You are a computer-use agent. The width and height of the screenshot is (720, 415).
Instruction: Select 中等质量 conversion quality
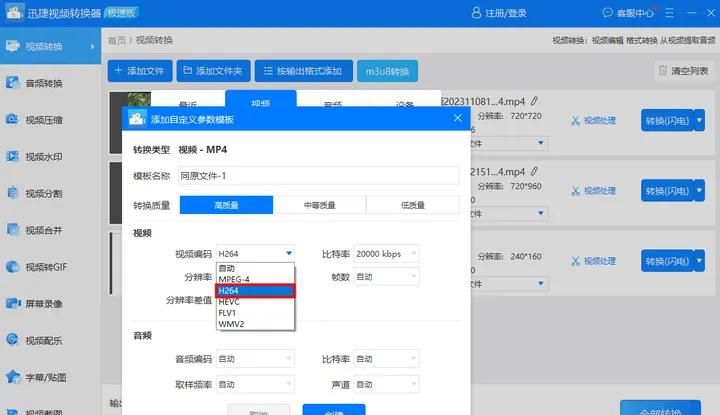click(320, 205)
